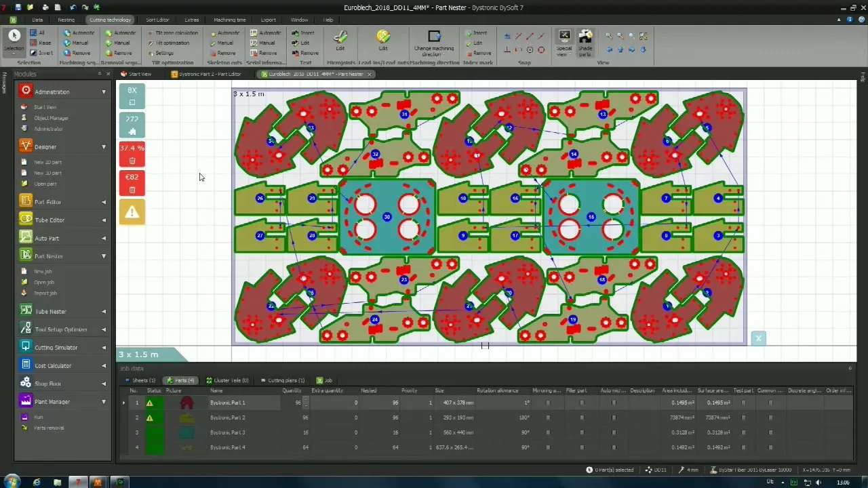
Task: Collapse the Administration module section
Action: [x=104, y=91]
